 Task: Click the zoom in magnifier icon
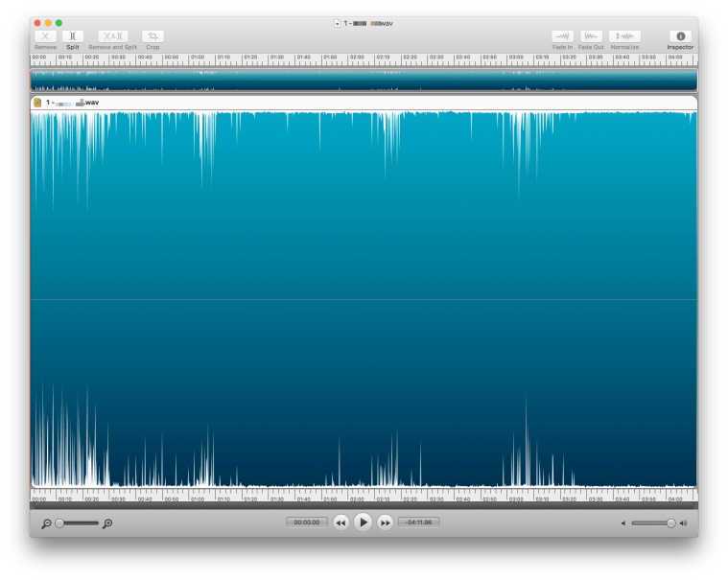(x=107, y=523)
